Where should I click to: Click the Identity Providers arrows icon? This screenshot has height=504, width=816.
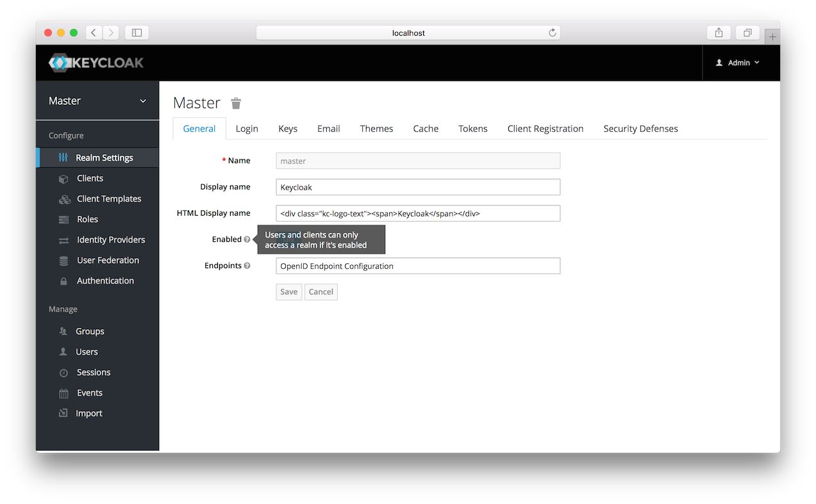63,240
